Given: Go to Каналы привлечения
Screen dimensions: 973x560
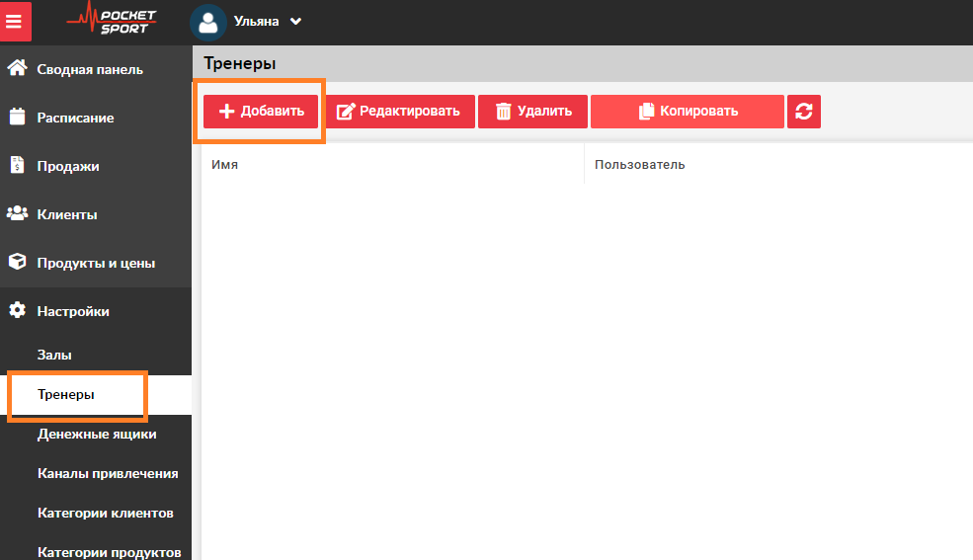Looking at the screenshot, I should [108, 473].
